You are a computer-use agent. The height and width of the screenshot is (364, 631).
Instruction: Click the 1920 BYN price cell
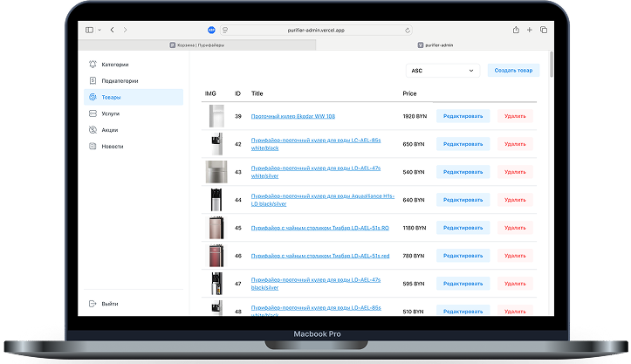[x=415, y=116]
